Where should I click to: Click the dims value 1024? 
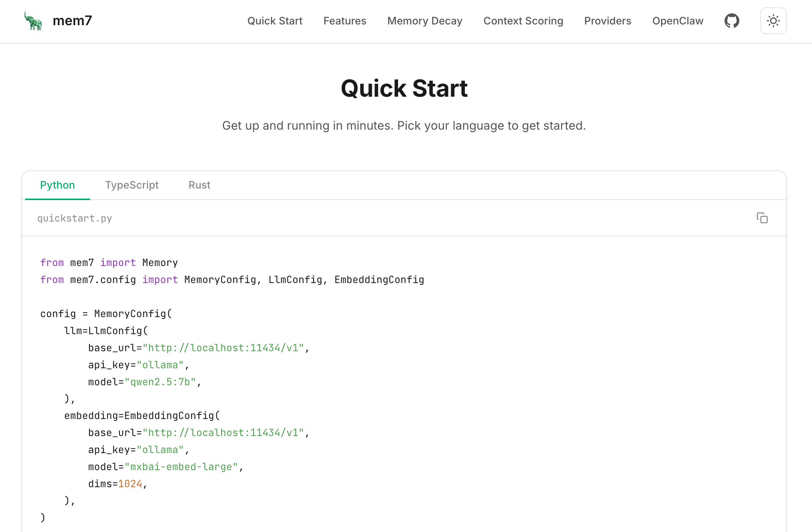[x=130, y=484]
